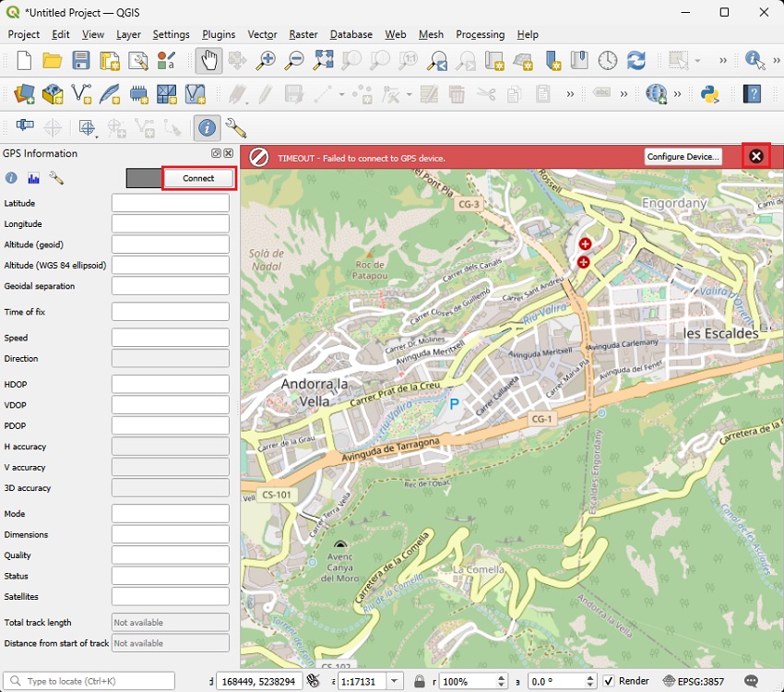Viewport: 784px width, 692px height.
Task: Toggle the Render checkbox
Action: (x=609, y=681)
